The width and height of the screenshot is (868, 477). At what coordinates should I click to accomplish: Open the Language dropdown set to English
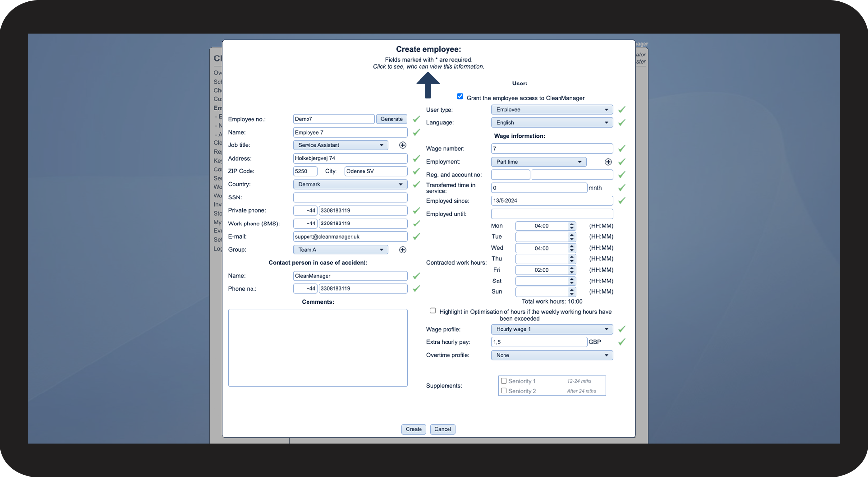coord(552,123)
